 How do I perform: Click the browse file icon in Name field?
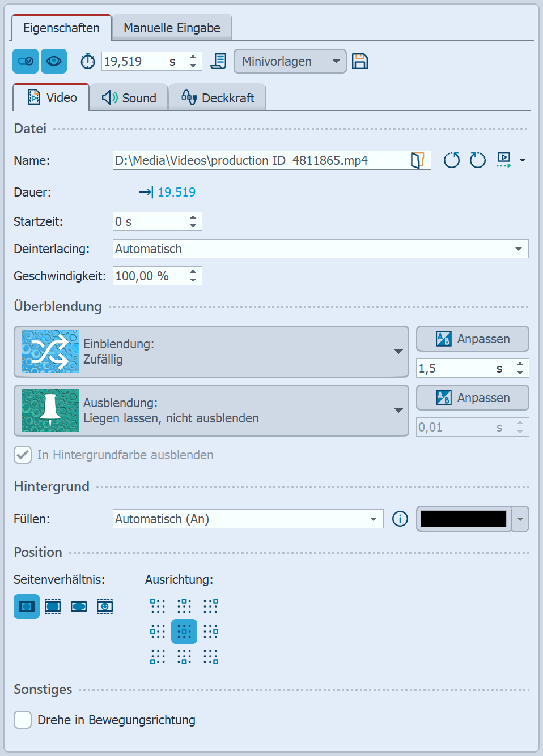pyautogui.click(x=417, y=160)
